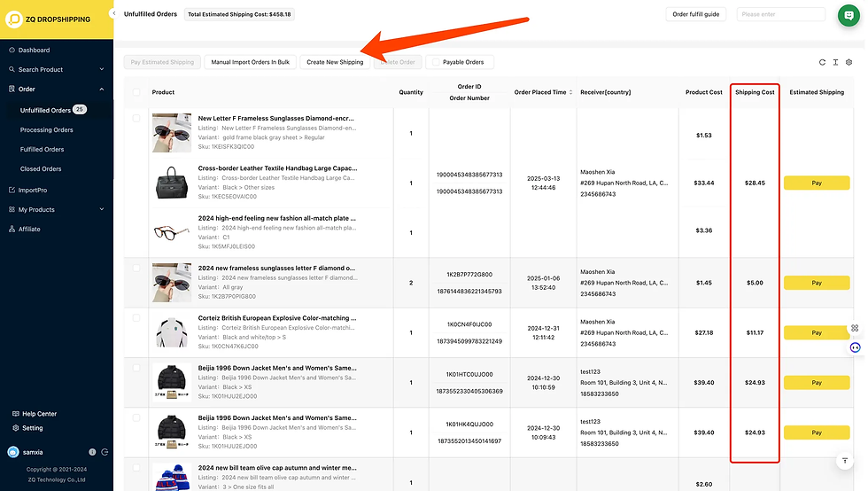Click Pay for order 1K01HK4QUJO00
This screenshot has width=868, height=491.
coord(817,433)
